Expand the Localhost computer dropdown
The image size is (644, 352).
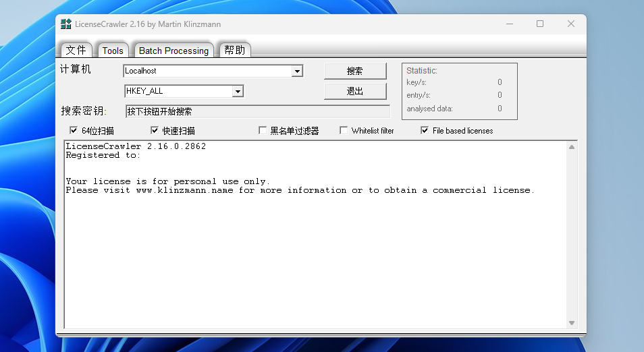tap(297, 71)
